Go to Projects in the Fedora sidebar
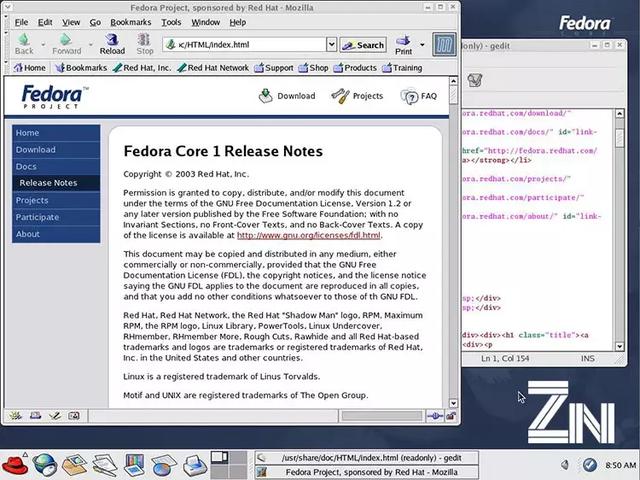This screenshot has width=640, height=480. tap(56, 200)
